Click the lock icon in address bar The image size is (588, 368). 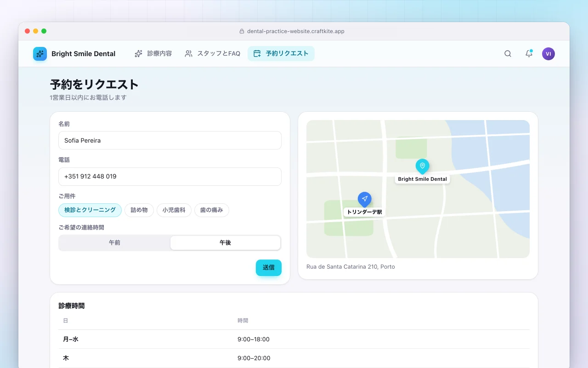242,31
